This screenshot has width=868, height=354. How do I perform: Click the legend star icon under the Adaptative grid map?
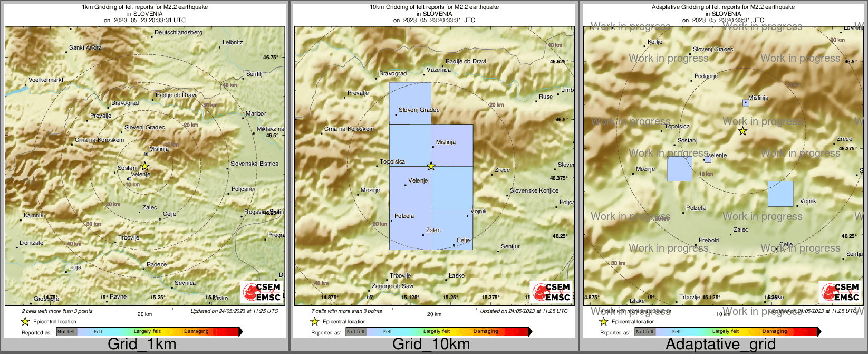point(603,321)
